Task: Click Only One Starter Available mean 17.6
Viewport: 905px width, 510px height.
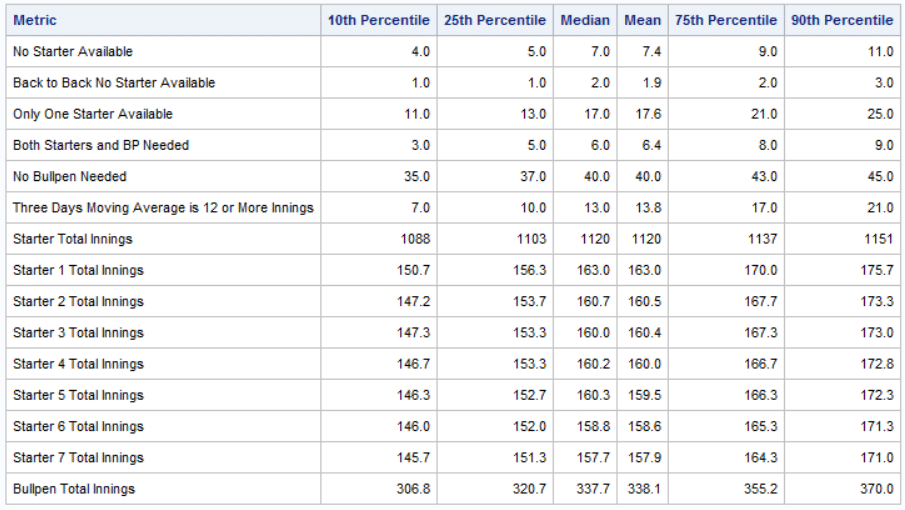Action: coord(649,114)
